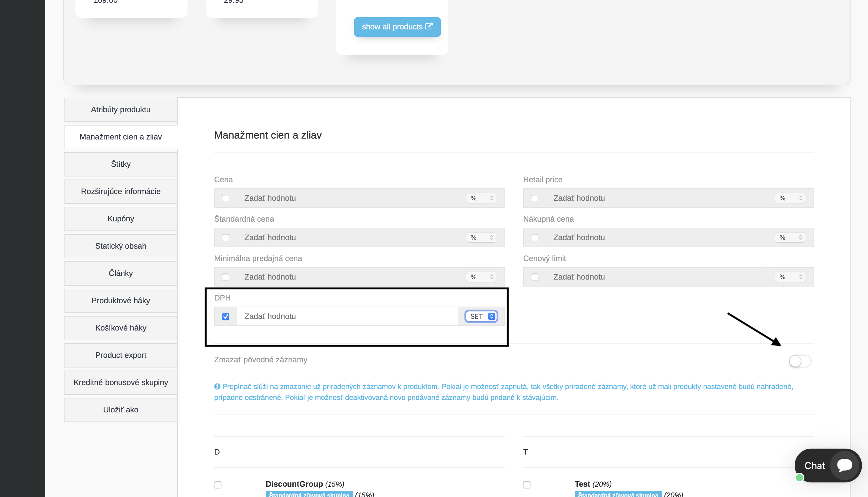Toggle Zmazať pôvodné záznamy switch
The image size is (868, 497).
click(x=800, y=361)
